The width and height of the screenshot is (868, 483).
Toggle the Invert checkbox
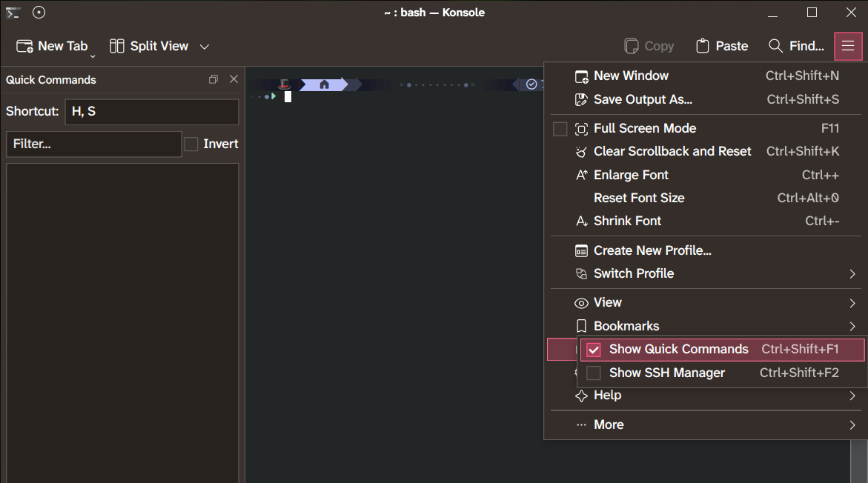point(191,144)
